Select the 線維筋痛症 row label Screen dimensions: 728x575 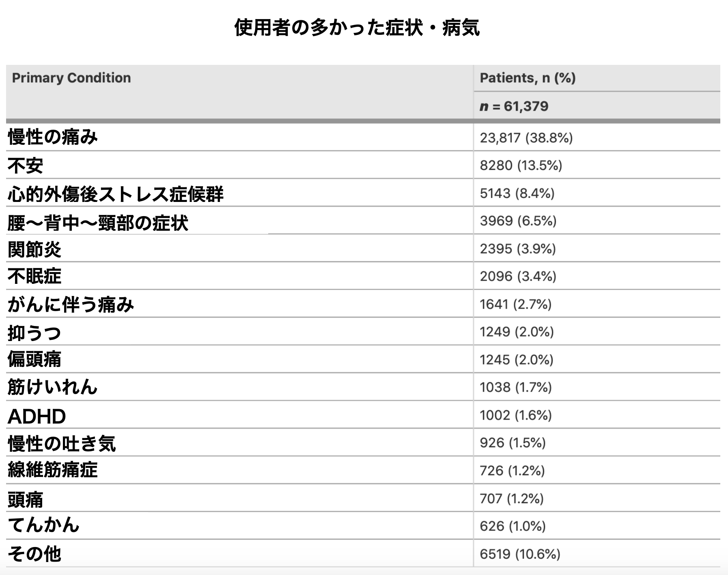point(53,470)
